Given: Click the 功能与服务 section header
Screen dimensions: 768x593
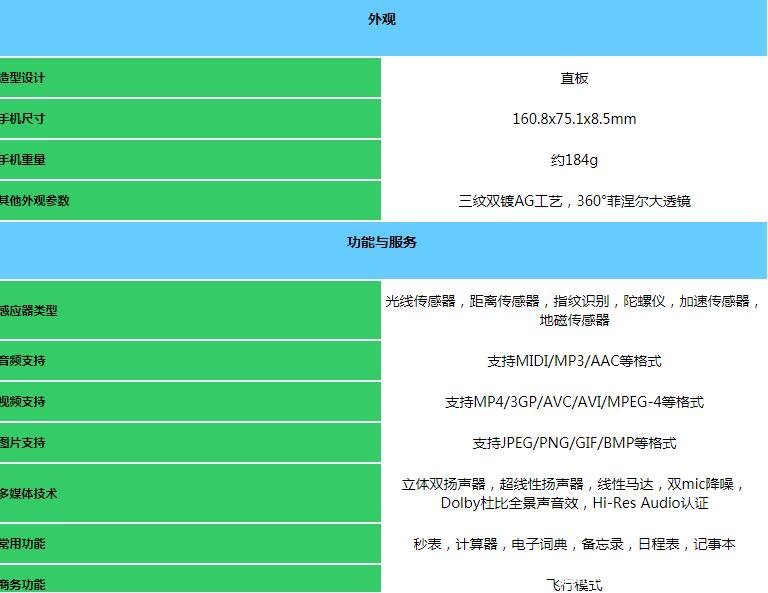Looking at the screenshot, I should tap(382, 243).
